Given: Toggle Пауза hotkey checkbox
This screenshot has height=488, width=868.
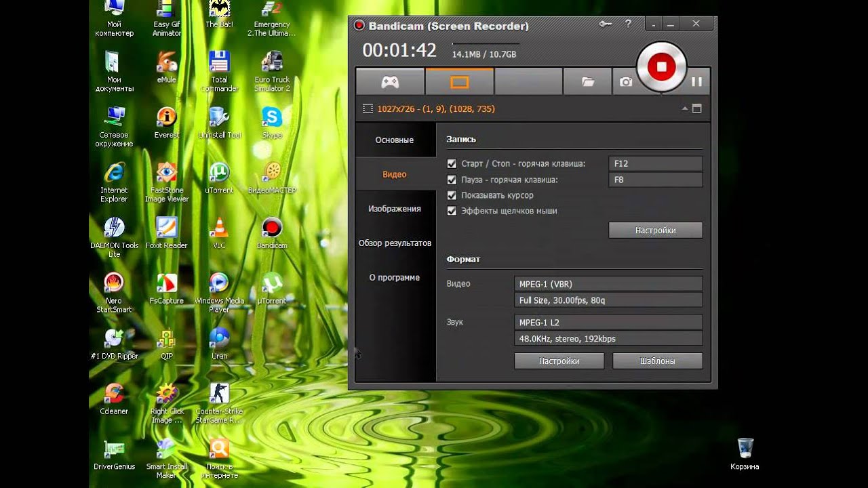Looking at the screenshot, I should click(452, 180).
